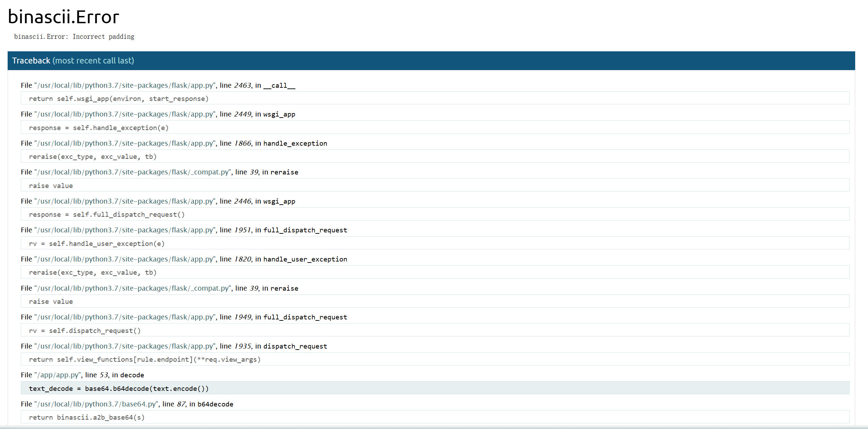Open the second 'raise value' source line
The height and width of the screenshot is (429, 868).
click(51, 301)
